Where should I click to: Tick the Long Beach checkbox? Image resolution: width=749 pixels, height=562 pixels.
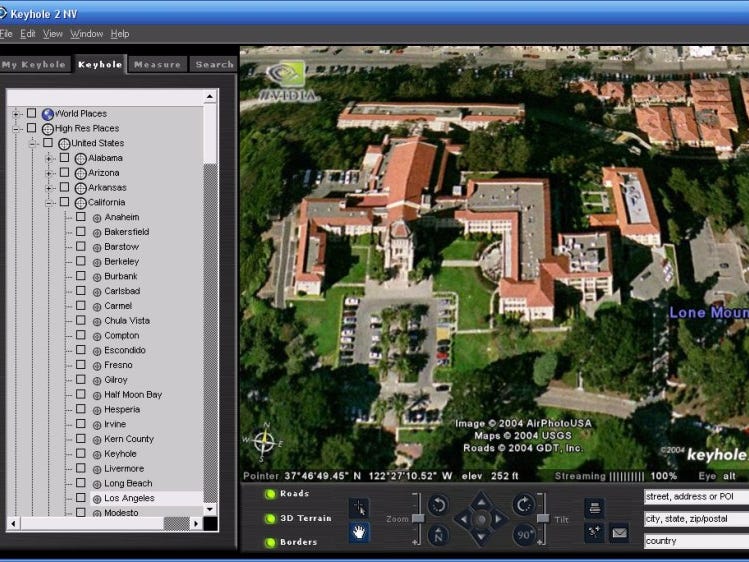(81, 483)
